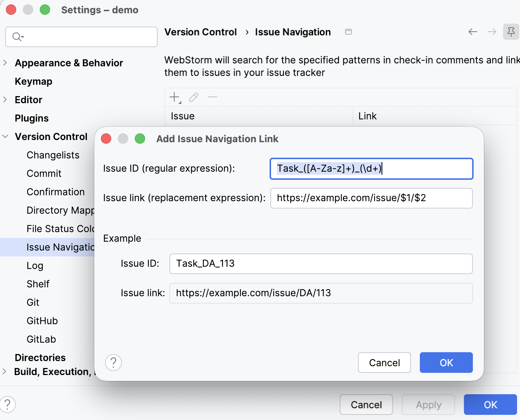520x420 pixels.
Task: Click the forward arrow in Settings header
Action: click(492, 32)
